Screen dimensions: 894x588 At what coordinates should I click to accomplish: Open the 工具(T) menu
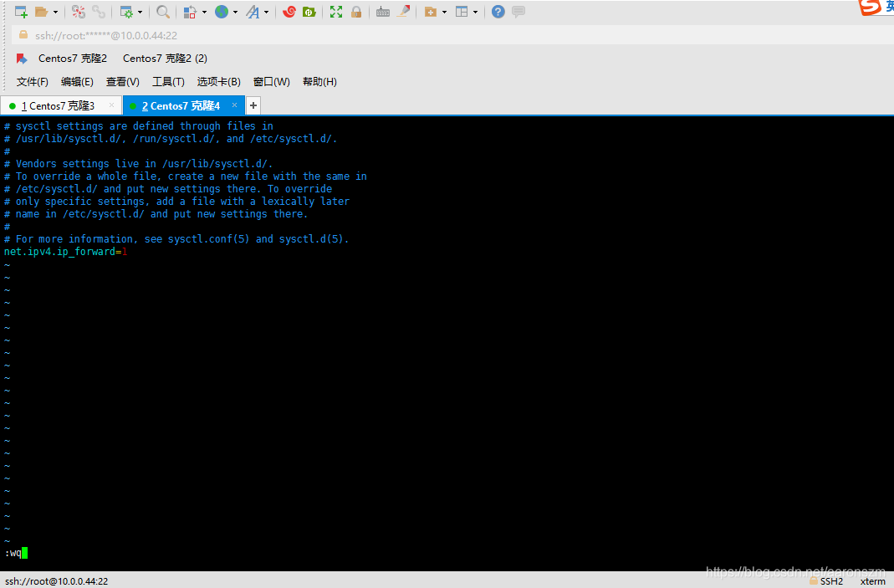[168, 82]
